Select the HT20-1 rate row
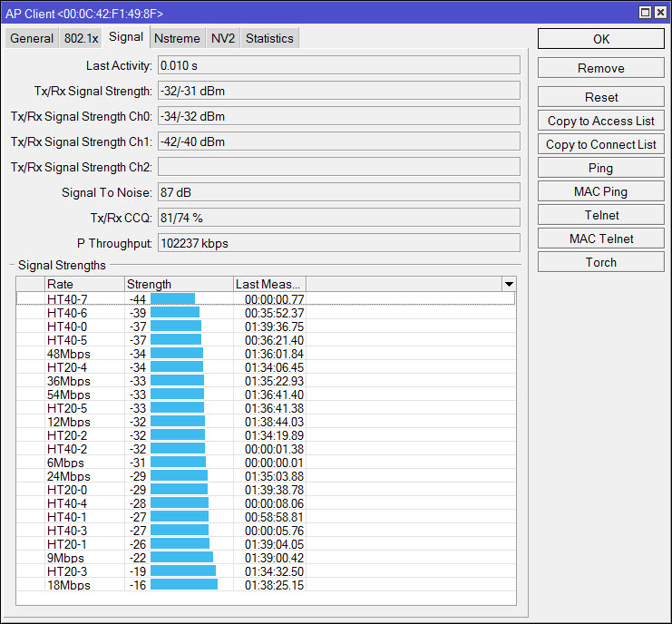672x624 pixels. pos(266,544)
